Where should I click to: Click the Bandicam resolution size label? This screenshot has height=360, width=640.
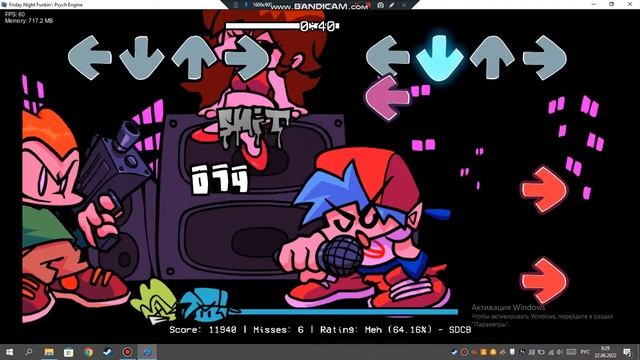[x=262, y=5]
